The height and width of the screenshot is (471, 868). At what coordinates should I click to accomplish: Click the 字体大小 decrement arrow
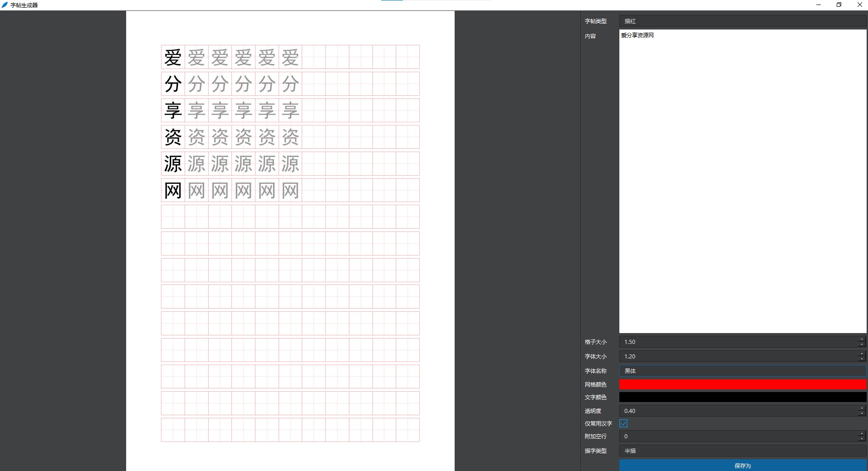[x=862, y=359]
